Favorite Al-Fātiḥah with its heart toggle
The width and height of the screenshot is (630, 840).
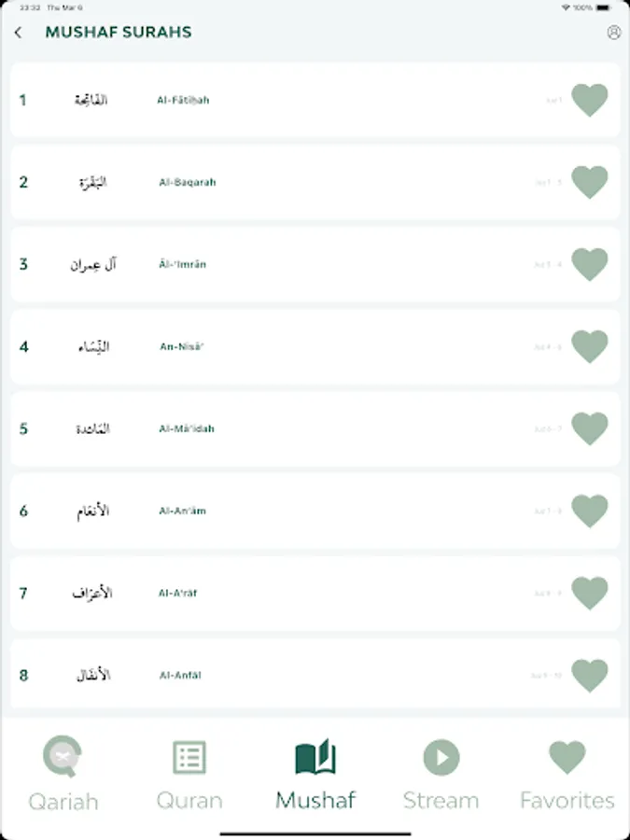click(589, 99)
